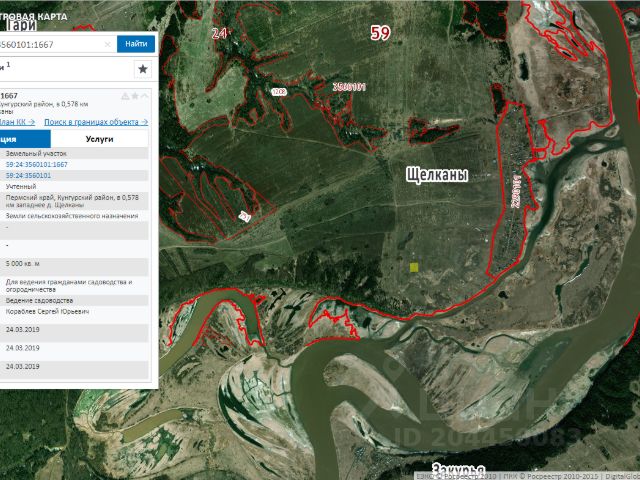Viewport: 640px width, 480px height.
Task: Click the yellow highlighted parcel on map
Action: (x=414, y=267)
